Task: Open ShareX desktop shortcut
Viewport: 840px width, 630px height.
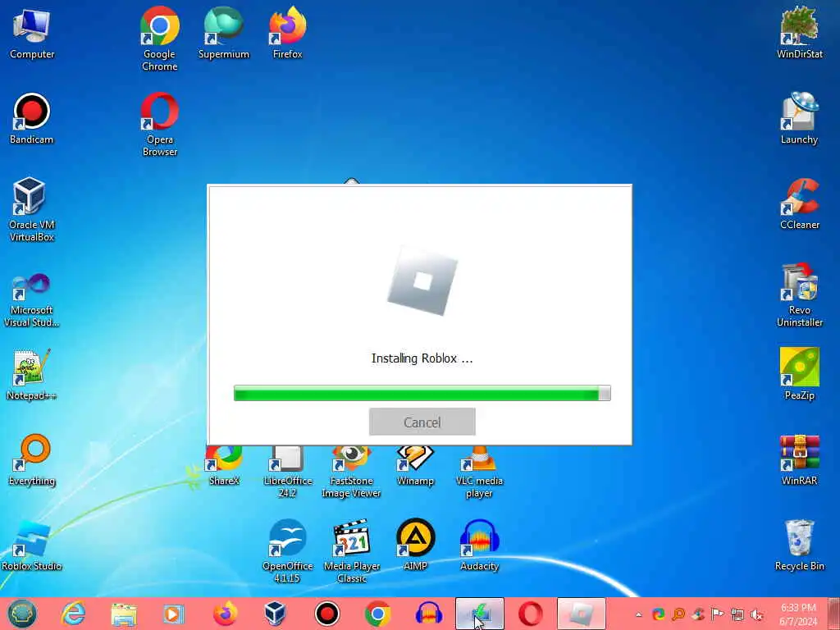Action: (224, 466)
